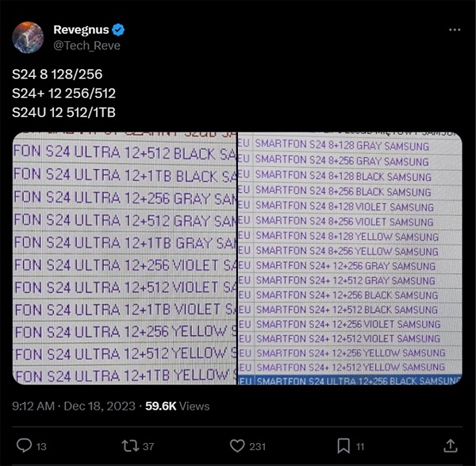Click the reply count 13

click(x=44, y=445)
